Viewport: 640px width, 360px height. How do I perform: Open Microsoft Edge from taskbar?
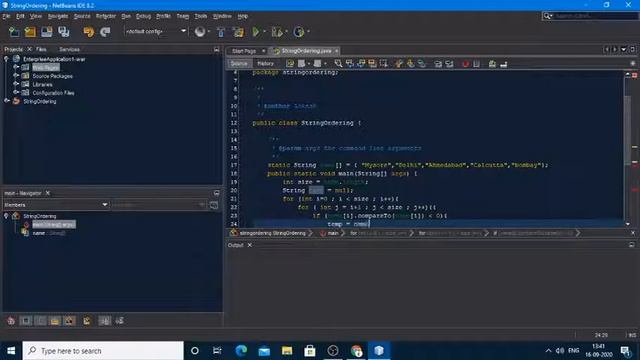(x=241, y=351)
